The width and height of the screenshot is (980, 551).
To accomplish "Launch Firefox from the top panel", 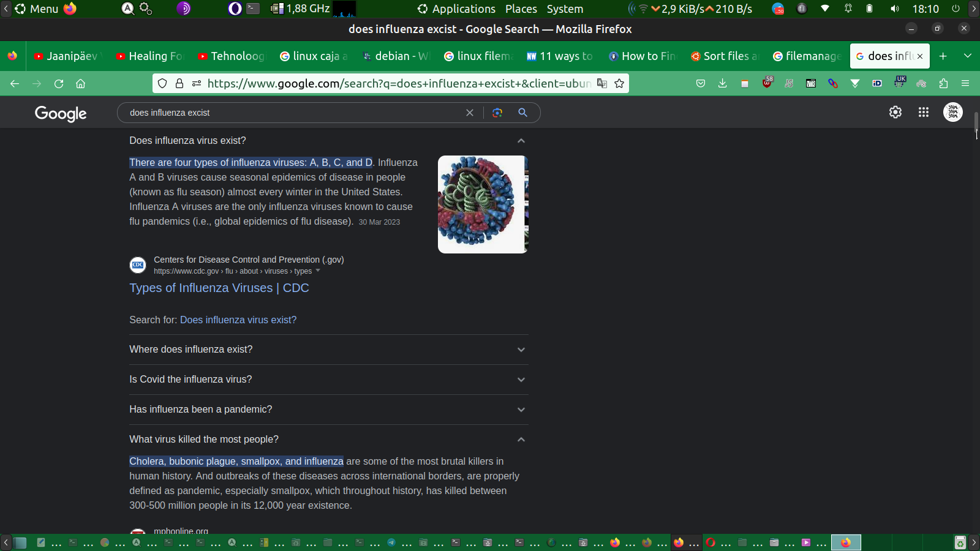I will click(x=70, y=9).
